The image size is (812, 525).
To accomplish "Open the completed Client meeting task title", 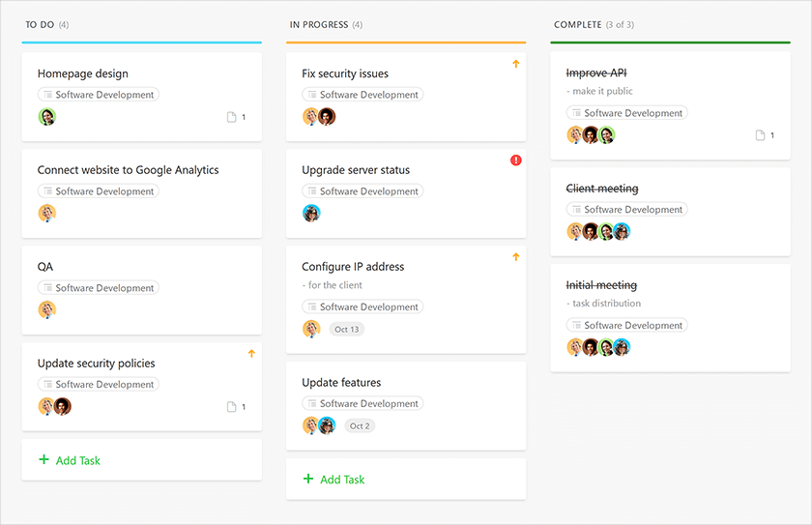I will click(602, 189).
